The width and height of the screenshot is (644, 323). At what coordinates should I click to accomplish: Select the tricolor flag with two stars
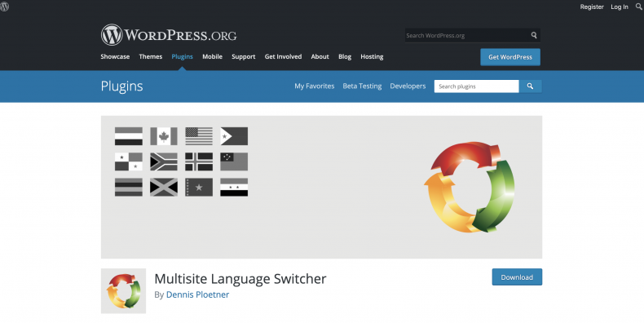click(x=234, y=187)
